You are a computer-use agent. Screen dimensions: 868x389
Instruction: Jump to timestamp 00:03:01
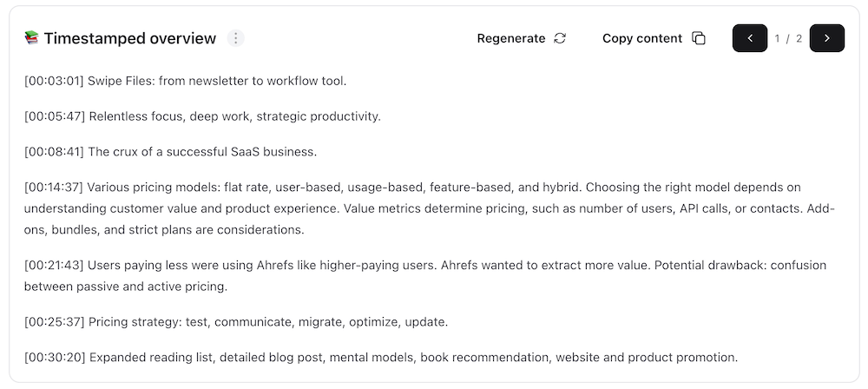(x=54, y=81)
